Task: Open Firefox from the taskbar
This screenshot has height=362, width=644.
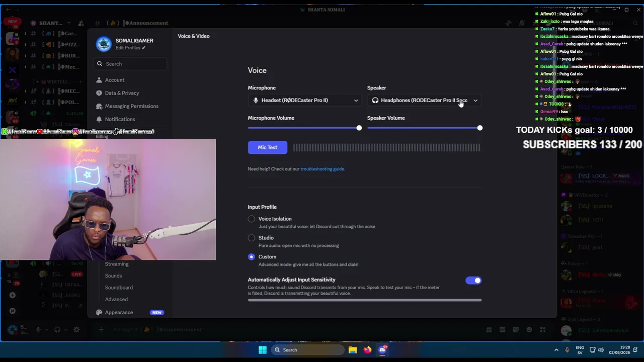Action: [368, 350]
